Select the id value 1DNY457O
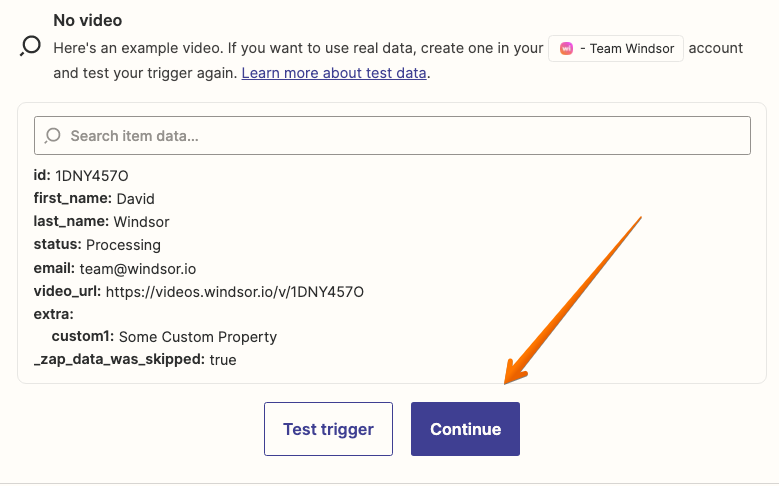The width and height of the screenshot is (779, 486). tap(91, 176)
